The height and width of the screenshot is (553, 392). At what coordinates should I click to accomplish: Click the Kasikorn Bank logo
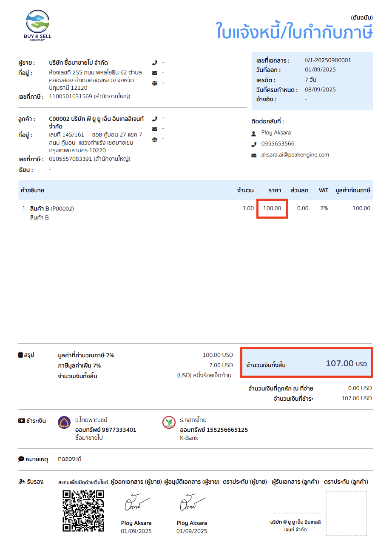tap(169, 423)
